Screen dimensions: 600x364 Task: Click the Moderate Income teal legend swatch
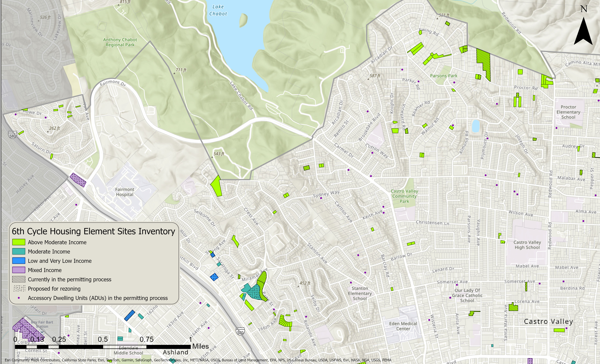click(19, 251)
